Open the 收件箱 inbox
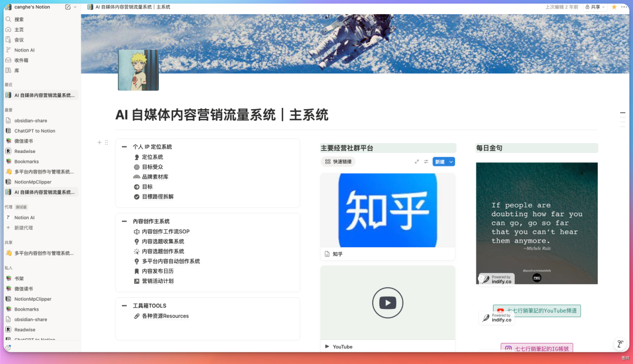 [x=22, y=60]
